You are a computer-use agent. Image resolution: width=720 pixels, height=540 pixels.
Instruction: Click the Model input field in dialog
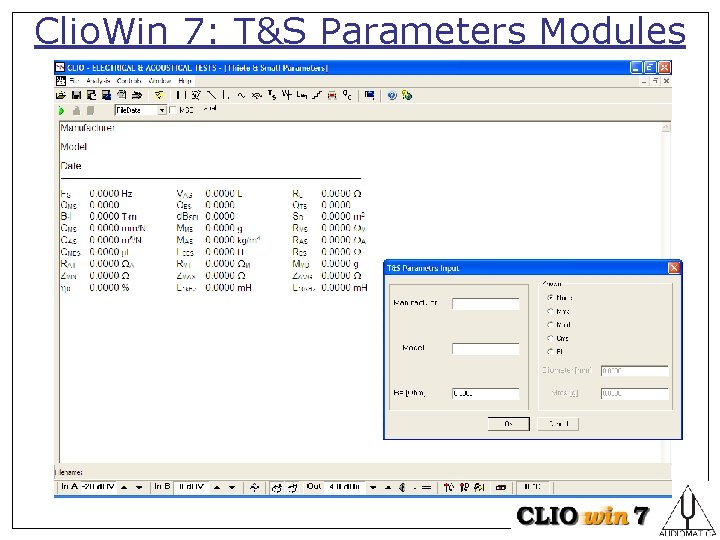(486, 349)
